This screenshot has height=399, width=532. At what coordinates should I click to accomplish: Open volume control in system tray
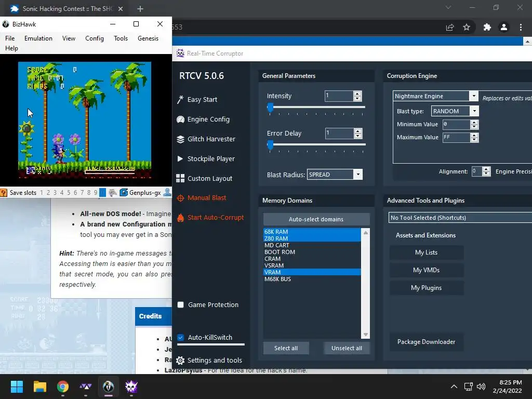(481, 387)
